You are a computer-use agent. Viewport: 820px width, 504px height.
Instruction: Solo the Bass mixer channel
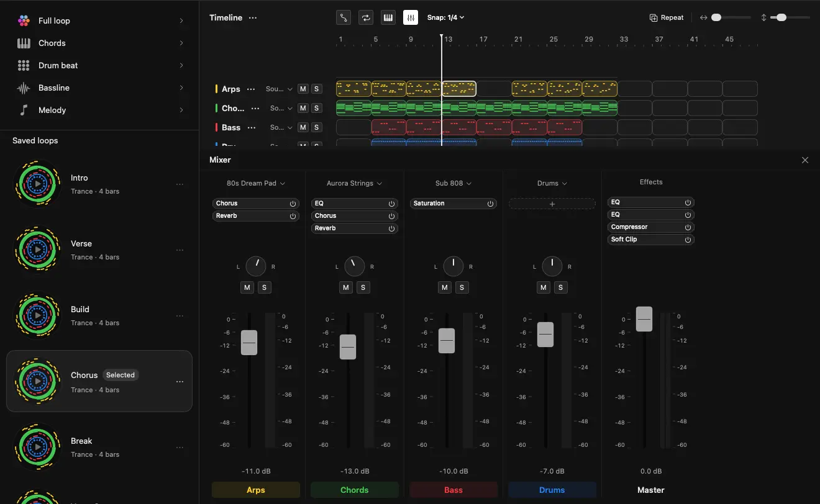point(462,287)
